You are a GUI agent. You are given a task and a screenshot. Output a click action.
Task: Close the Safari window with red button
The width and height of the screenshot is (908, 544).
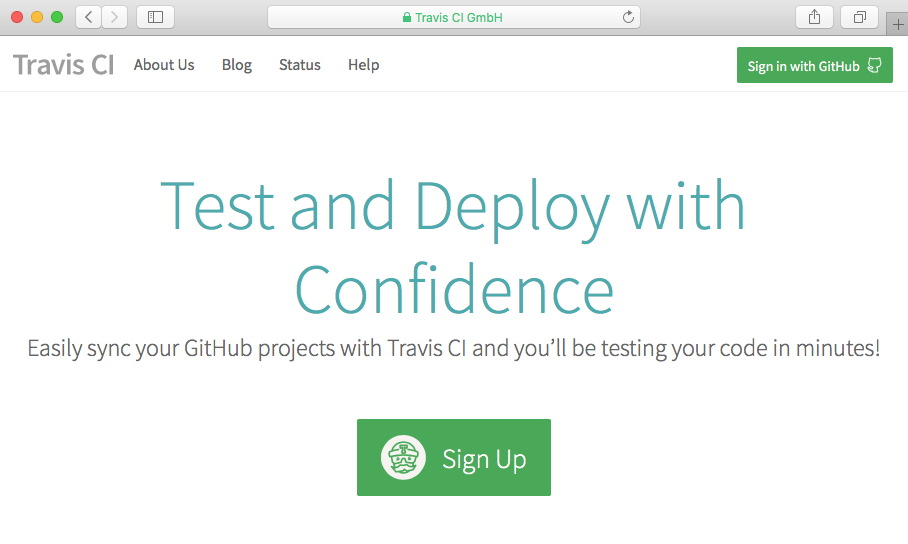(17, 17)
